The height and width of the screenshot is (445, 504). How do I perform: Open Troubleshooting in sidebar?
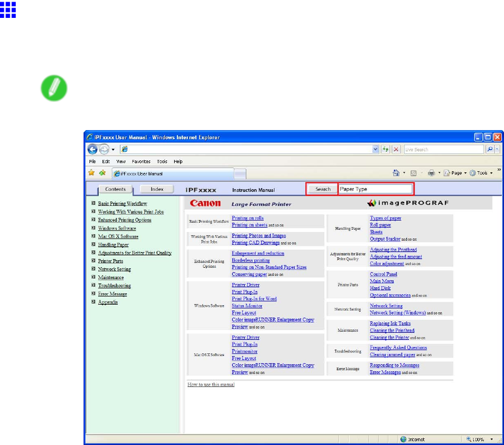pyautogui.click(x=114, y=286)
